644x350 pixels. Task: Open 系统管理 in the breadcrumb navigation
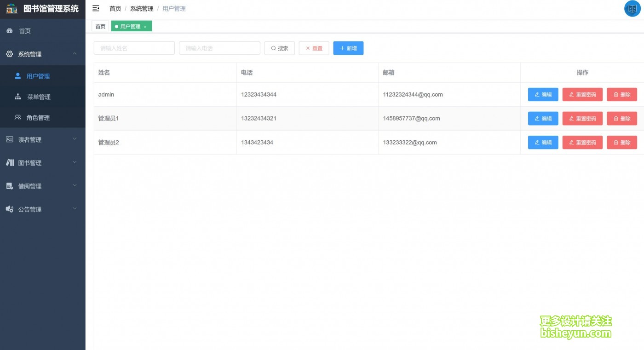(x=141, y=8)
